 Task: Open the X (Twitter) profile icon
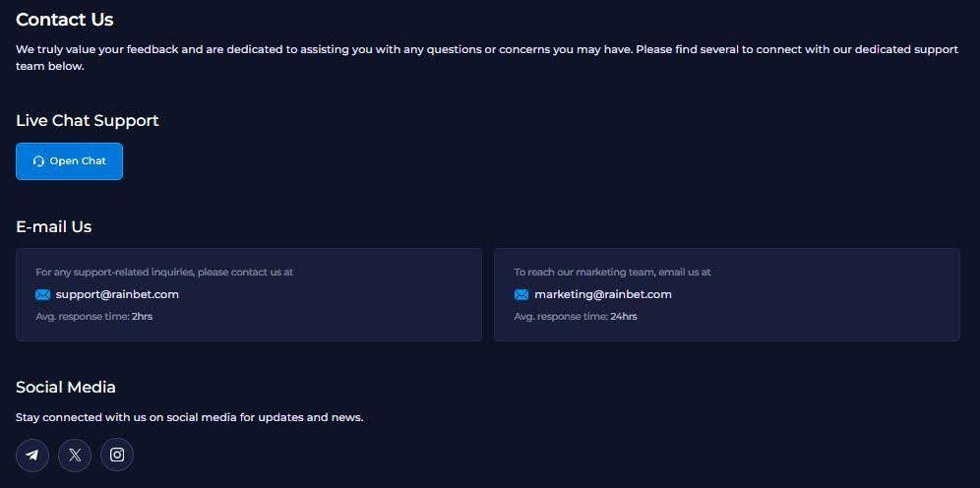tap(75, 455)
